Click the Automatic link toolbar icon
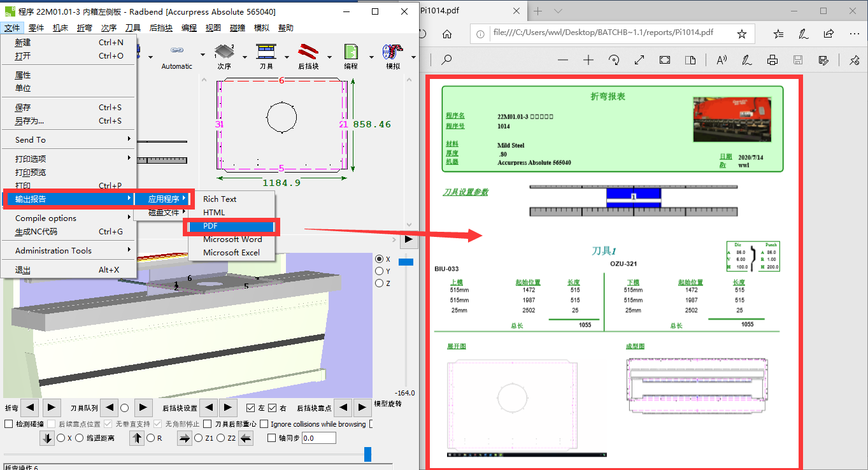Viewport: 868px width, 470px height. (x=176, y=52)
